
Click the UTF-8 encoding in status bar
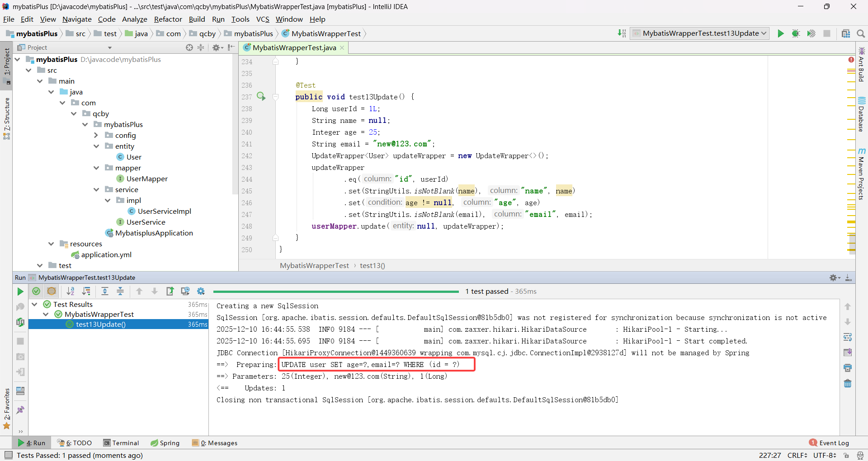pyautogui.click(x=825, y=455)
